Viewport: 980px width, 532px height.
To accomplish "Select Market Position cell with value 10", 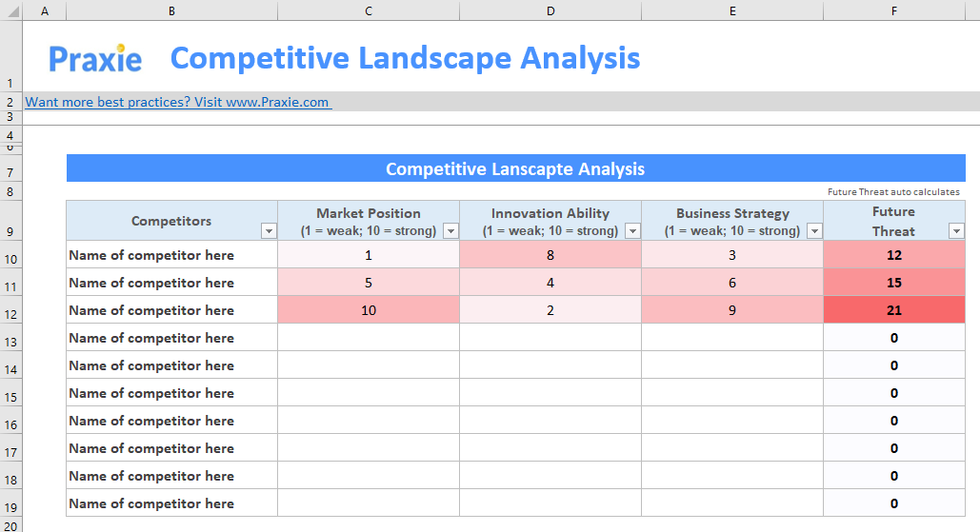I will click(369, 309).
